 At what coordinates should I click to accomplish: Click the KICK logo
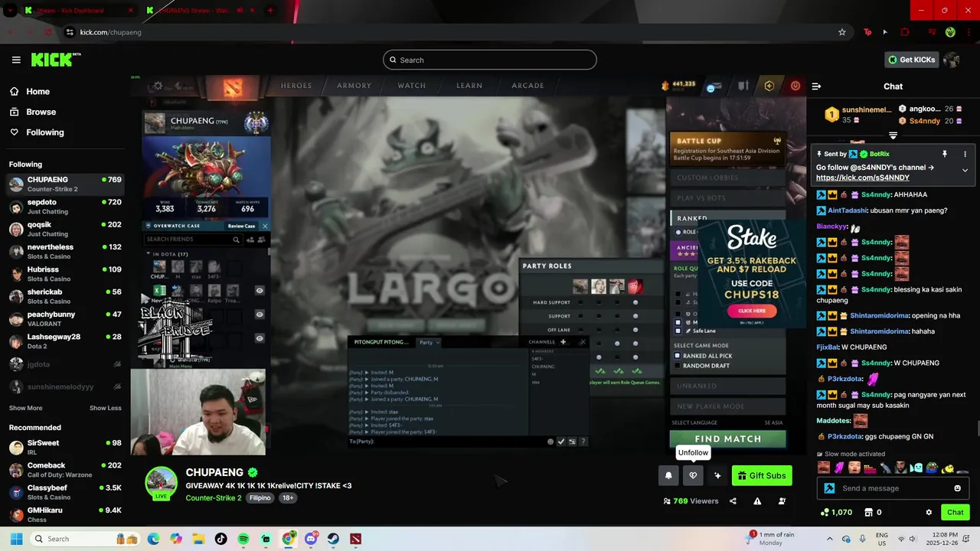pos(56,60)
